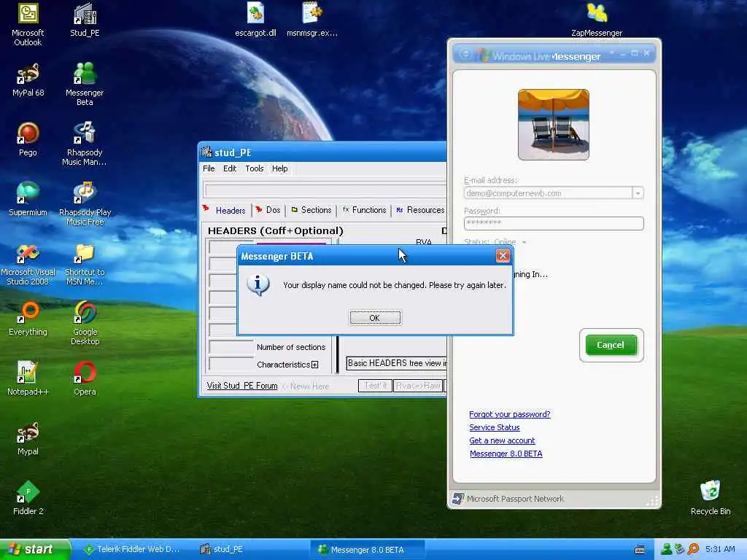Launch MyPal 68 from desktop

(x=28, y=80)
